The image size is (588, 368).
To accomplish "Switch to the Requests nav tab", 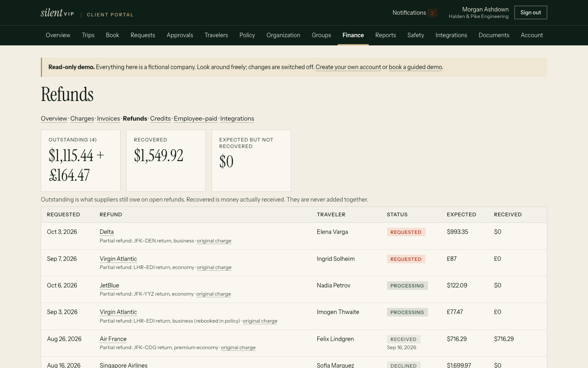I will pos(143,35).
